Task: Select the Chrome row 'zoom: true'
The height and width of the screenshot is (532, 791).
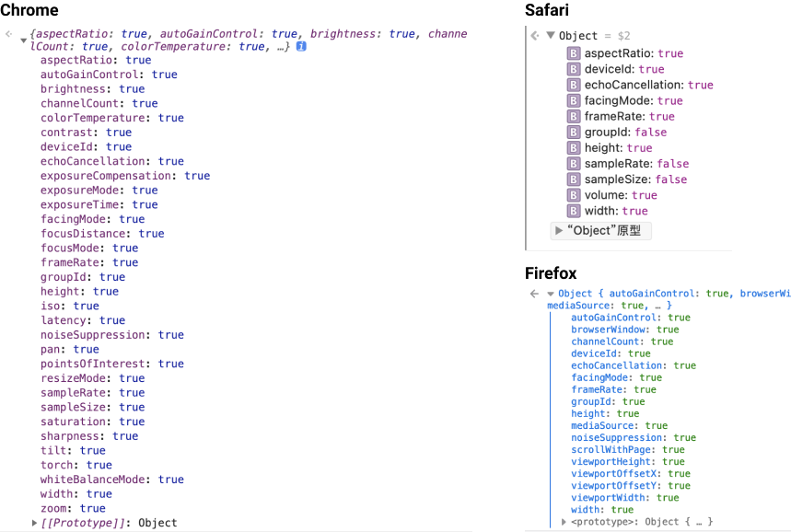Action: (73, 508)
